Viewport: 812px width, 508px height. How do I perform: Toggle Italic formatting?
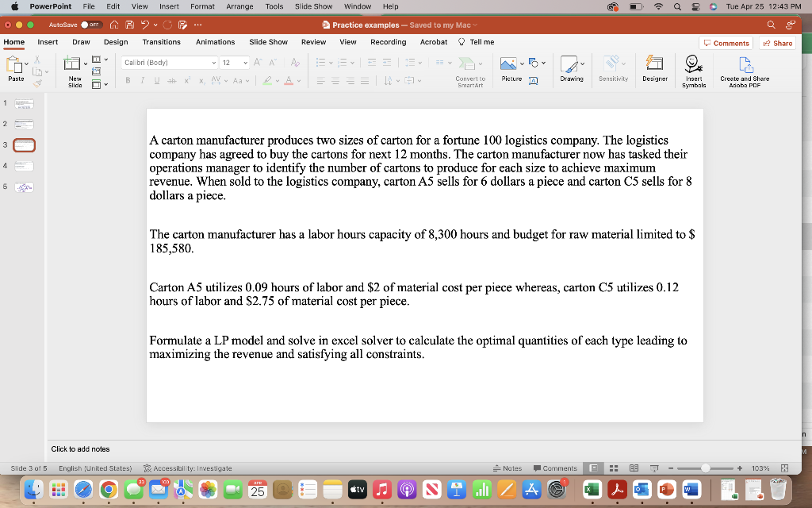(x=142, y=80)
